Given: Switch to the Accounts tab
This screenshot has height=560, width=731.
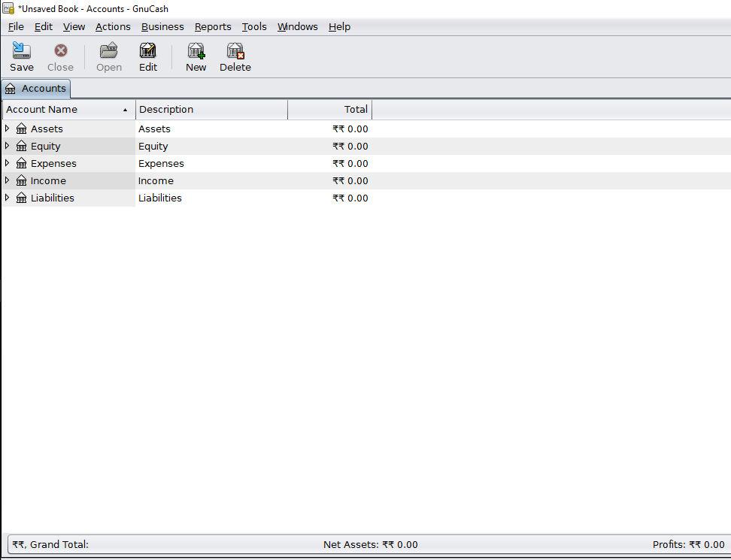Looking at the screenshot, I should (36, 89).
